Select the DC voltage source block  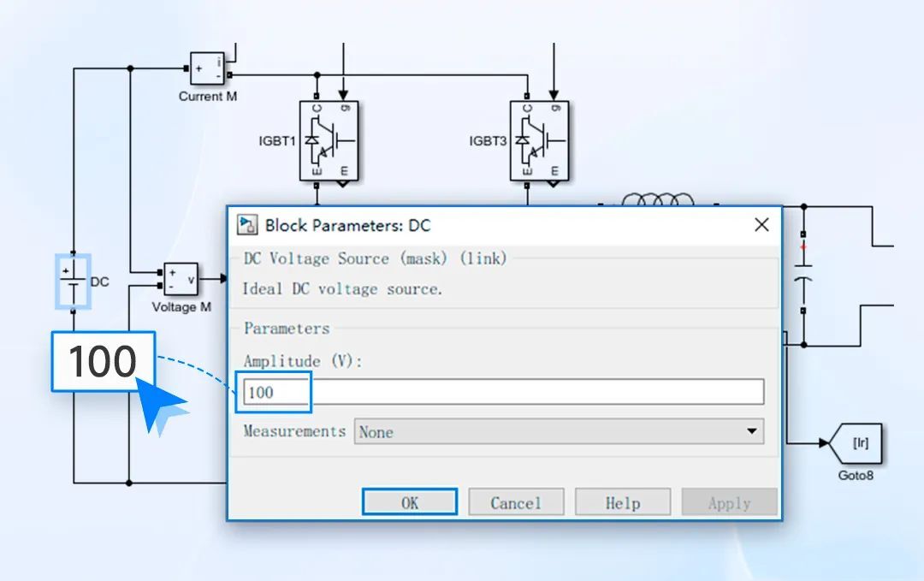(x=73, y=282)
